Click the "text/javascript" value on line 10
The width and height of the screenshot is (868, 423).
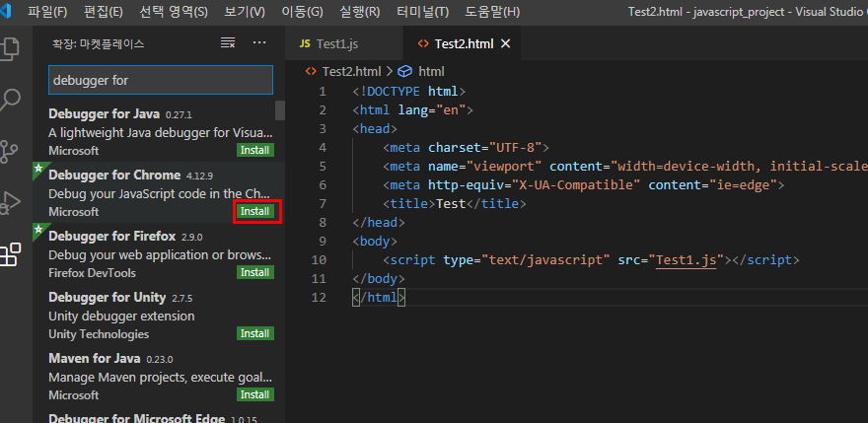tap(545, 259)
